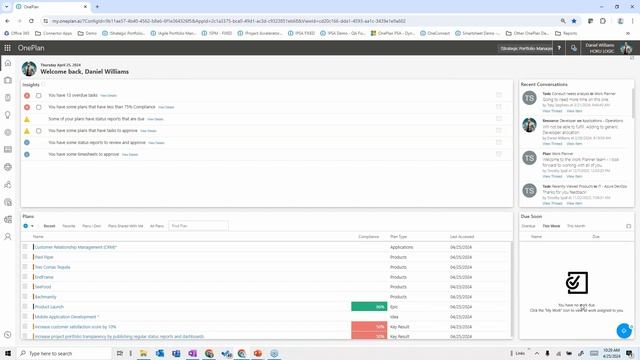Open File Explorer from the taskbar
The height and width of the screenshot is (360, 640).
[x=144, y=353]
